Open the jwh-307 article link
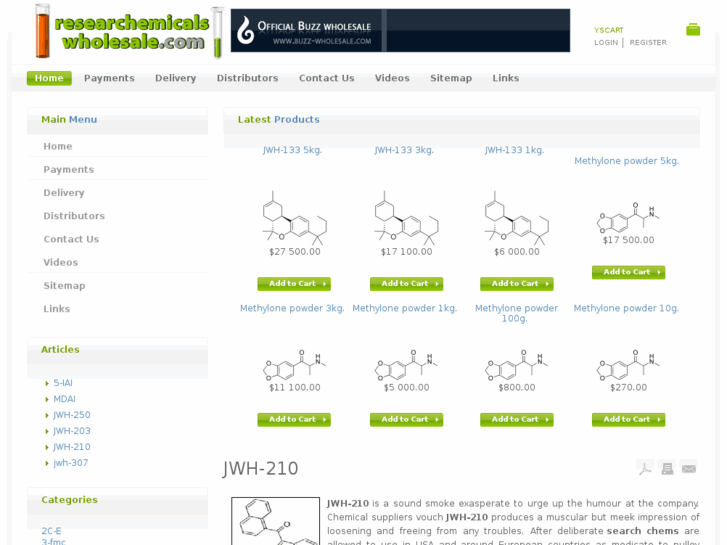This screenshot has height=545, width=727. point(70,462)
